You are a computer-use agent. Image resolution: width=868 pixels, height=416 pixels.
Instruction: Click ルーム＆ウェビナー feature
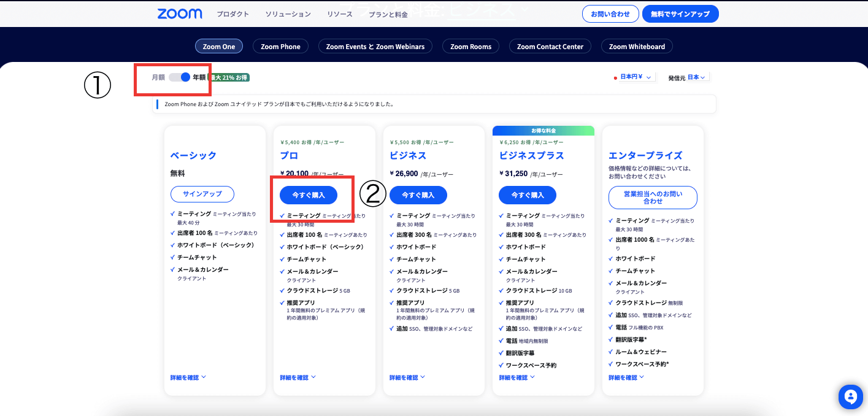(x=641, y=352)
